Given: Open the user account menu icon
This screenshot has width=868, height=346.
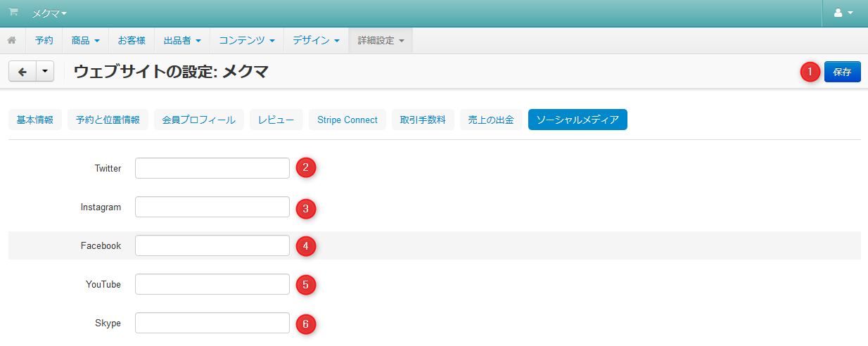Looking at the screenshot, I should (x=843, y=13).
